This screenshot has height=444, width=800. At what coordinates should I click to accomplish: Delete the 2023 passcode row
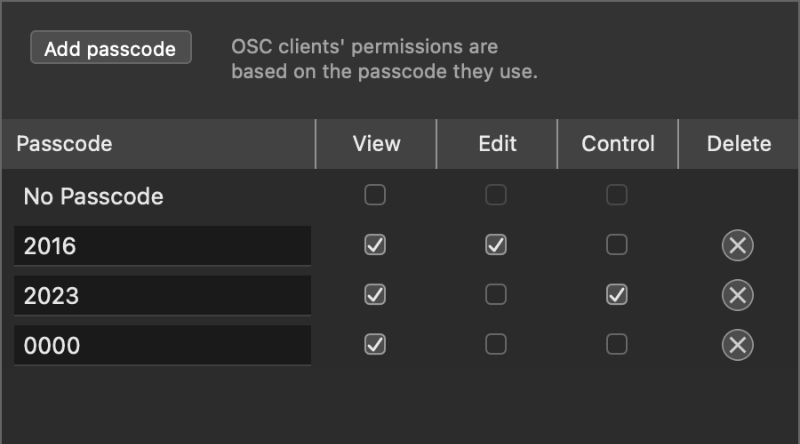[737, 295]
